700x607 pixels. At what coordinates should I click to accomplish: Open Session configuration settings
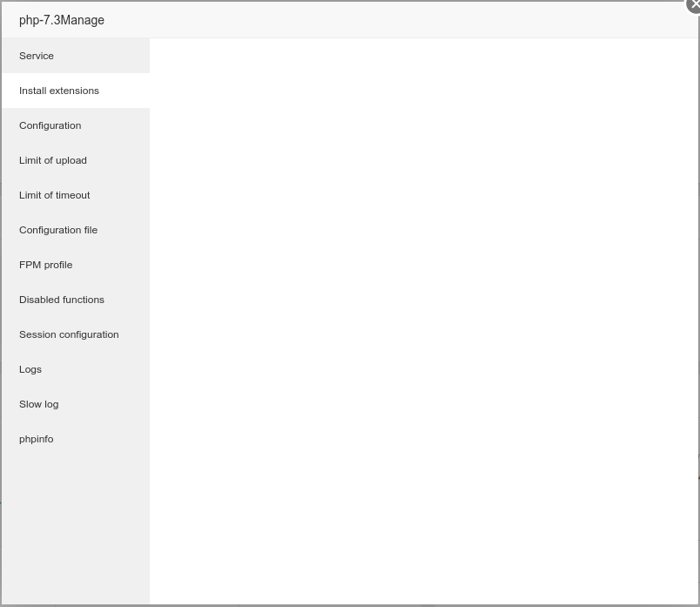(x=69, y=334)
